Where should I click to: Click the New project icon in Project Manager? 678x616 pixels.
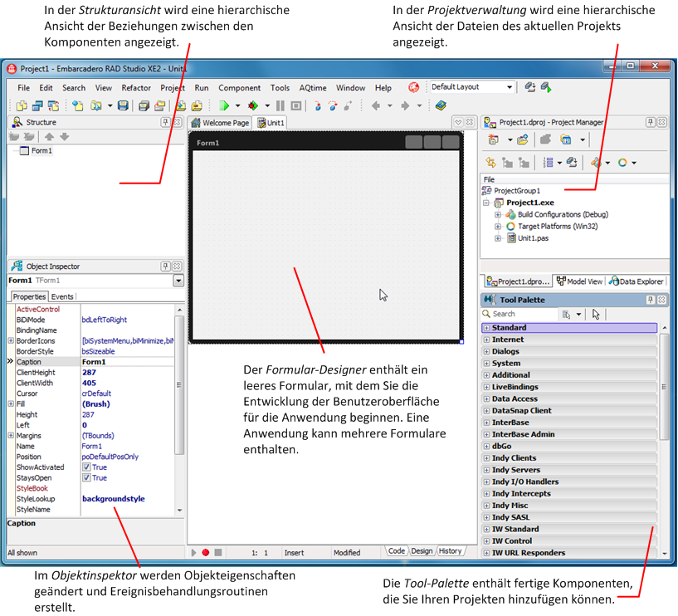(x=494, y=139)
